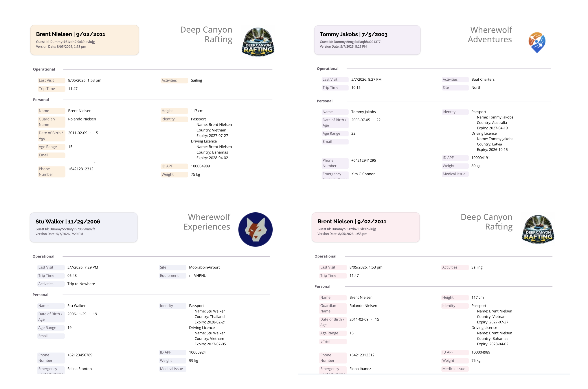
Task: Click the MoorabbinAirport site value
Action: click(204, 267)
